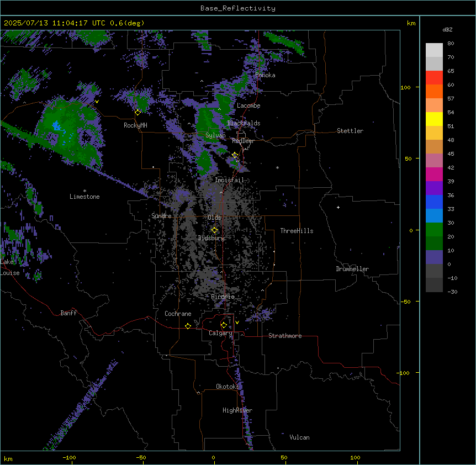476x465 pixels.
Task: Click the HighRiver label
Action: (237, 410)
